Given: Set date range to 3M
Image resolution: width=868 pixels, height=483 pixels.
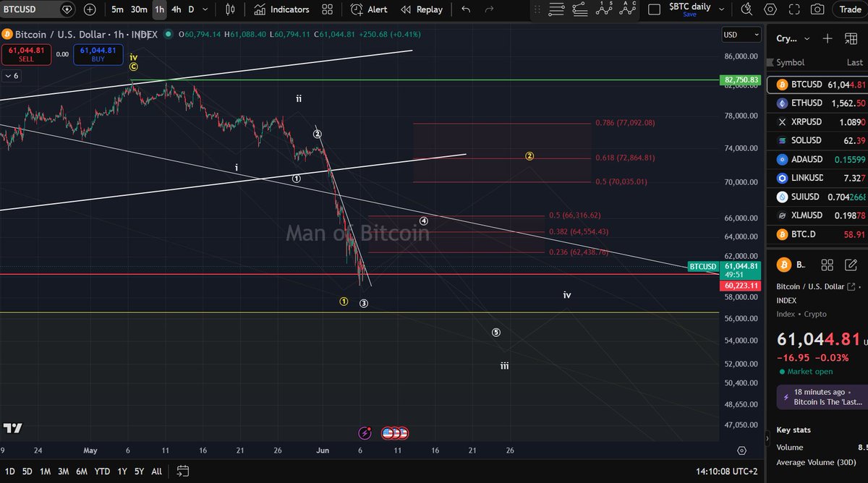Looking at the screenshot, I should click(x=63, y=471).
